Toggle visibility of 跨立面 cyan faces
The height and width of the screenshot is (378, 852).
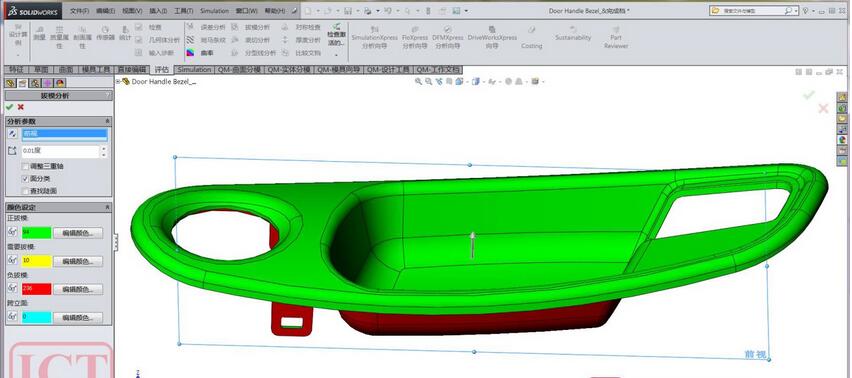coord(12,317)
